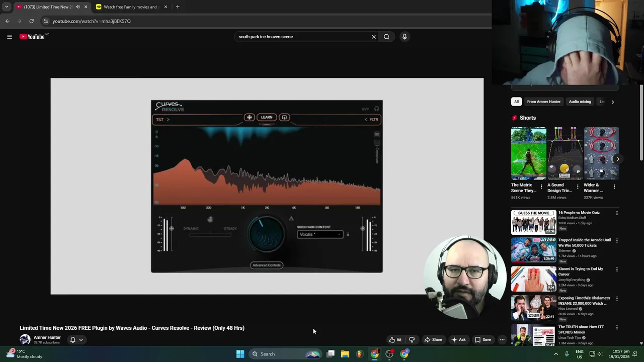Select the From Amner Hunter chip

pos(544,102)
